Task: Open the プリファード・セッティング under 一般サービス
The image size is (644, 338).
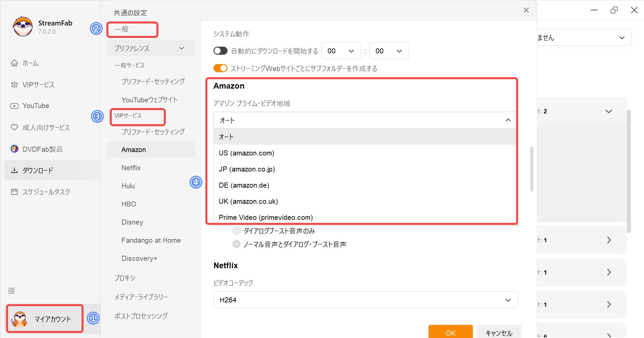Action: pos(153,81)
